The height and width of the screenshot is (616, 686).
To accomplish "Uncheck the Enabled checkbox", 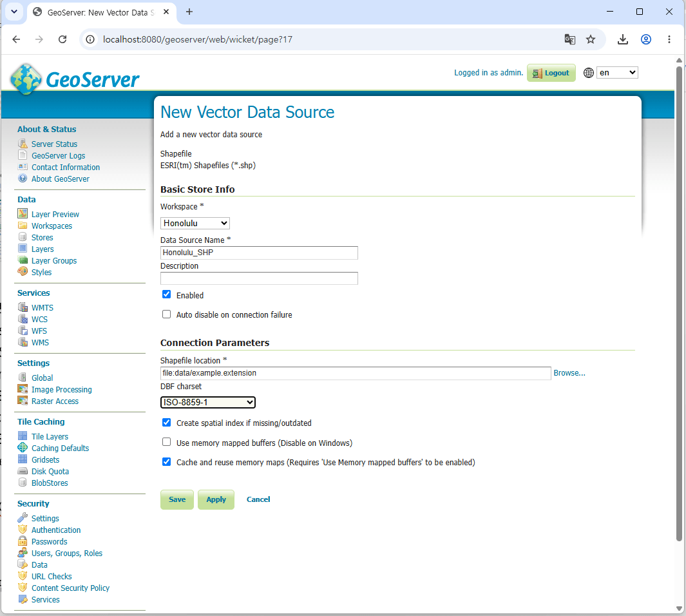I will tap(167, 294).
